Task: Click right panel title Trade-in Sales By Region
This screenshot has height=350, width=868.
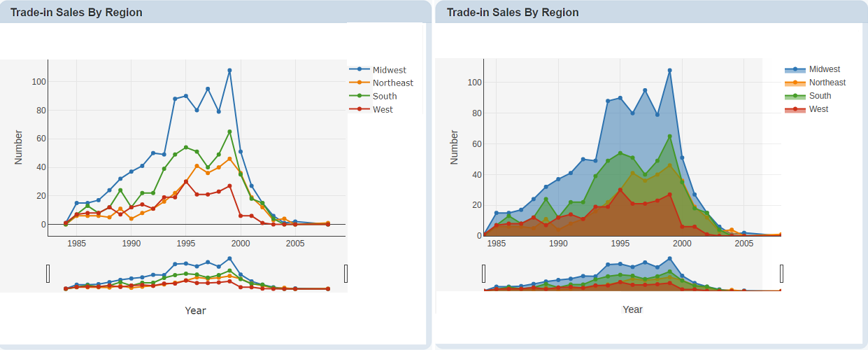Action: (x=513, y=13)
